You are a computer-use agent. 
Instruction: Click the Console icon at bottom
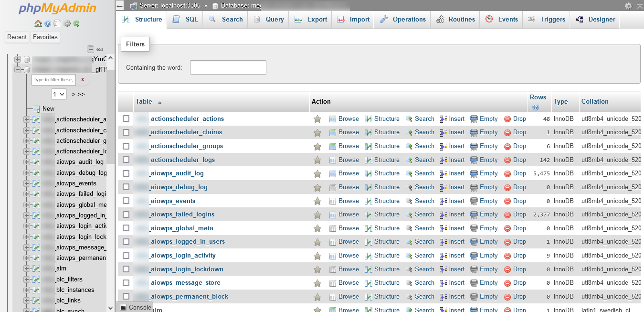point(123,307)
